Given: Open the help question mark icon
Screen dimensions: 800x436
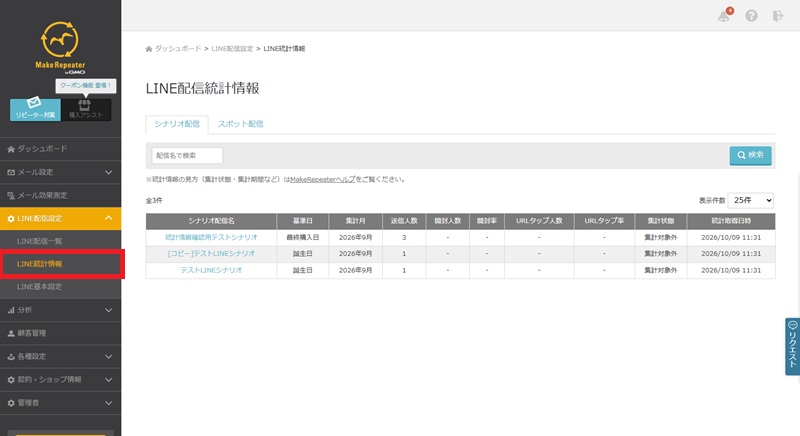Looking at the screenshot, I should [751, 16].
